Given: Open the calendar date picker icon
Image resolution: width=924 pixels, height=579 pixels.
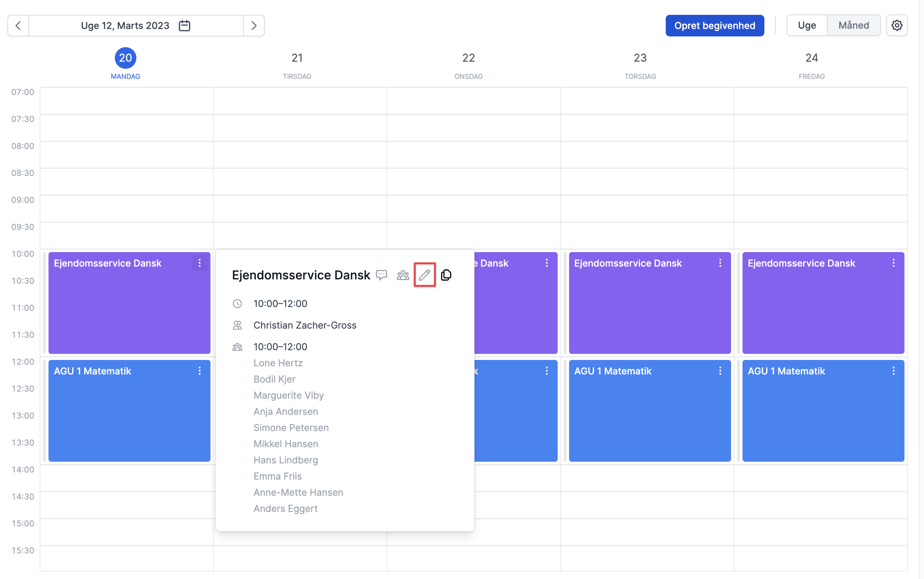Looking at the screenshot, I should point(185,26).
